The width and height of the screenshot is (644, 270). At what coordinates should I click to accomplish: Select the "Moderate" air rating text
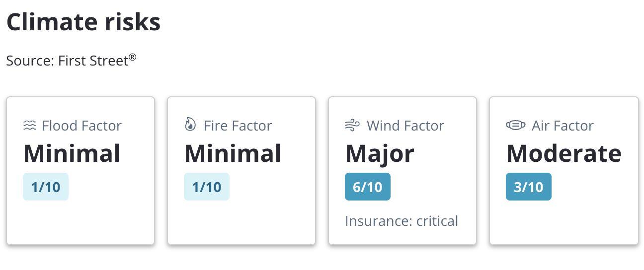tap(564, 153)
